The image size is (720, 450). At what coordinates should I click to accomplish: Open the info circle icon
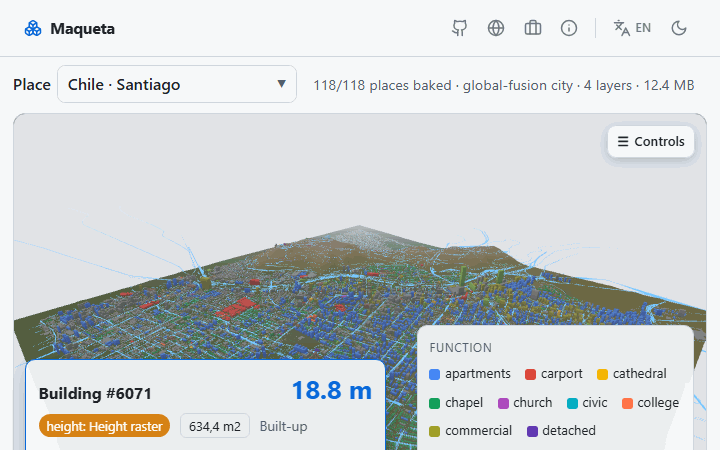click(x=569, y=28)
